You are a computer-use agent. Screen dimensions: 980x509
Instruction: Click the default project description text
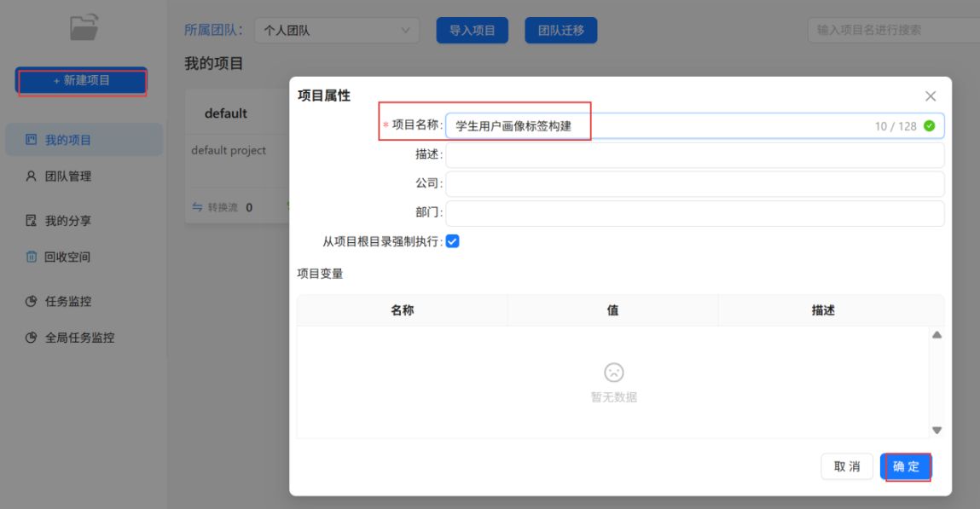tap(229, 151)
